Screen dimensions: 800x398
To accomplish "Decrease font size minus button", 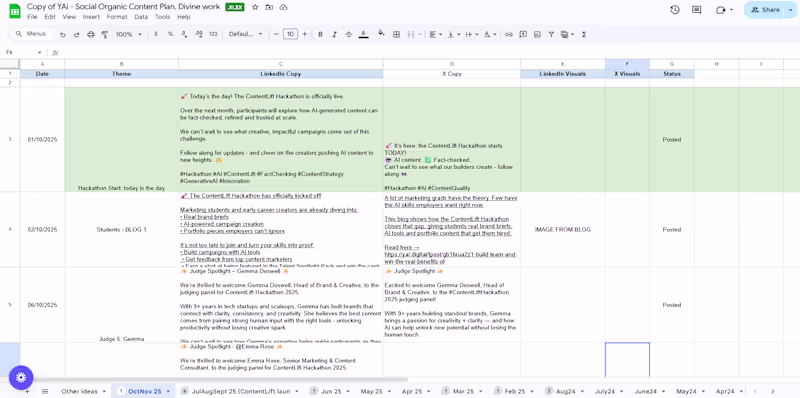I will (x=277, y=34).
